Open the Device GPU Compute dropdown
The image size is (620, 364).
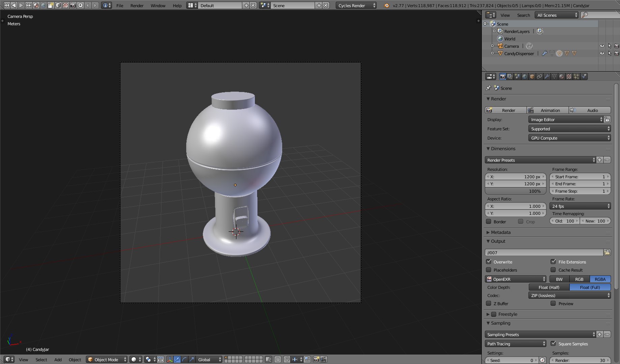click(569, 138)
